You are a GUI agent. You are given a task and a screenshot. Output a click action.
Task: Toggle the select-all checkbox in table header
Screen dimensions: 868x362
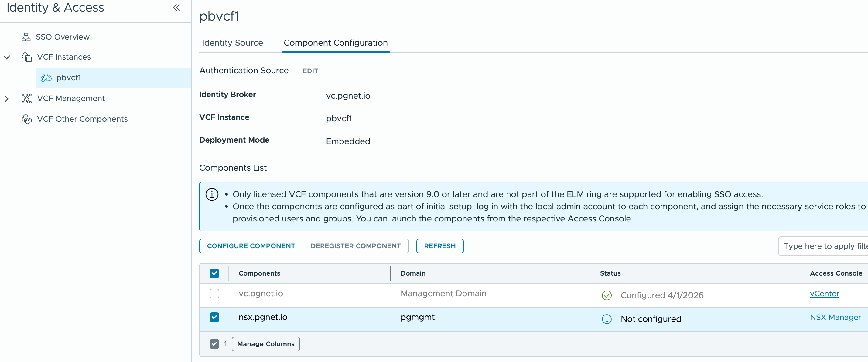click(214, 273)
